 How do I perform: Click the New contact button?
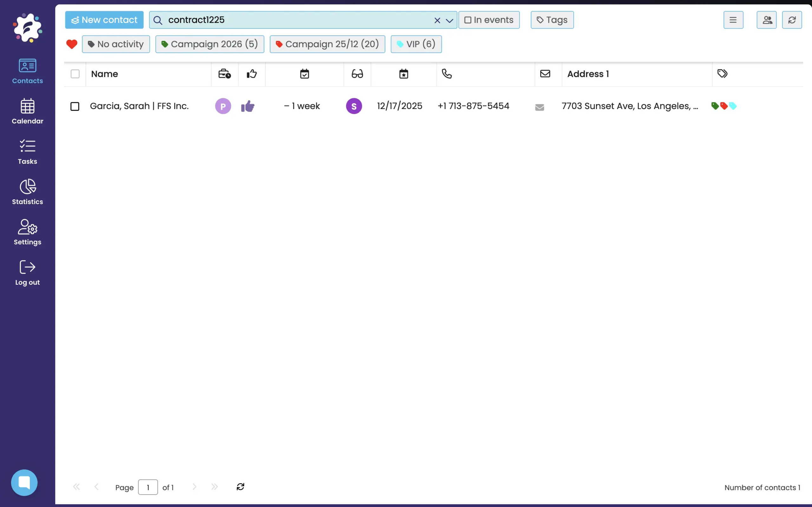point(104,20)
